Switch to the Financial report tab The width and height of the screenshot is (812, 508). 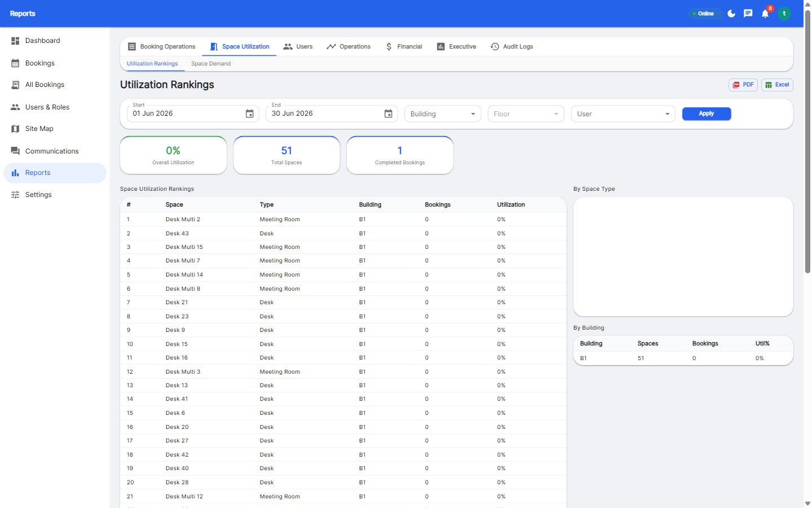404,47
